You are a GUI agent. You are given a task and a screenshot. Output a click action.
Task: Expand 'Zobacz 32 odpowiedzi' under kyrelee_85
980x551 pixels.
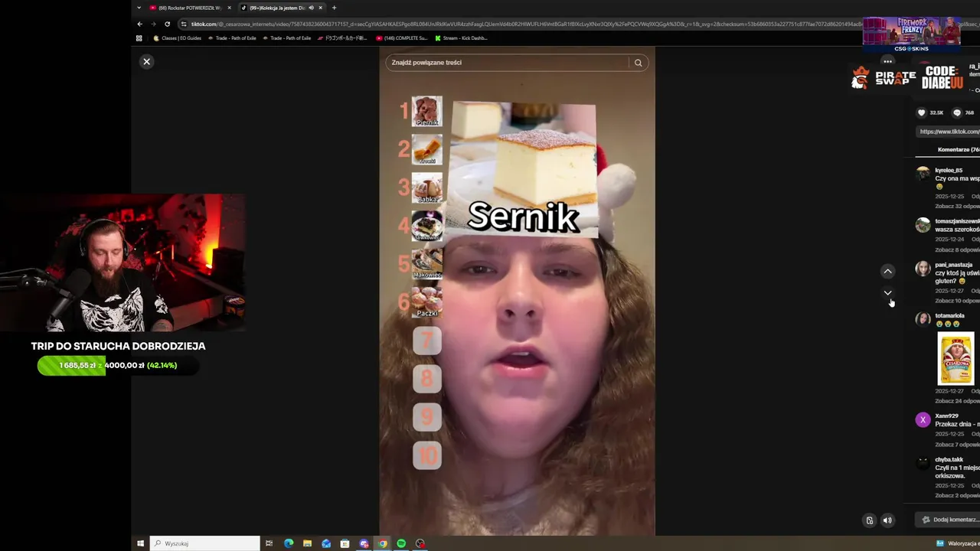pyautogui.click(x=957, y=206)
